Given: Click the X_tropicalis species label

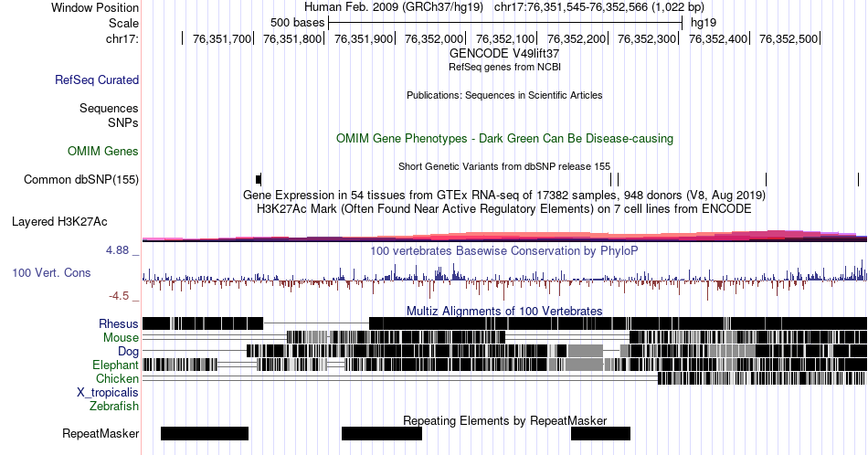Looking at the screenshot, I should [108, 393].
